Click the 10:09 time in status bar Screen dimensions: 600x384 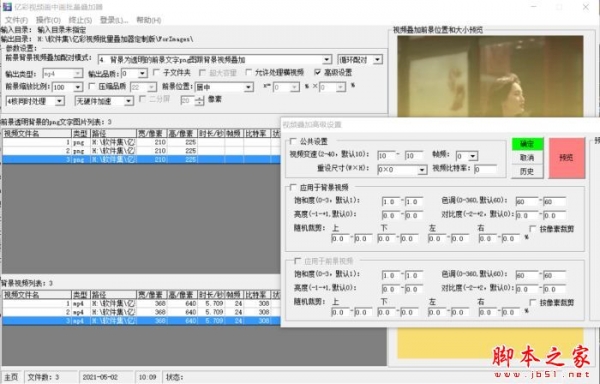[147, 377]
